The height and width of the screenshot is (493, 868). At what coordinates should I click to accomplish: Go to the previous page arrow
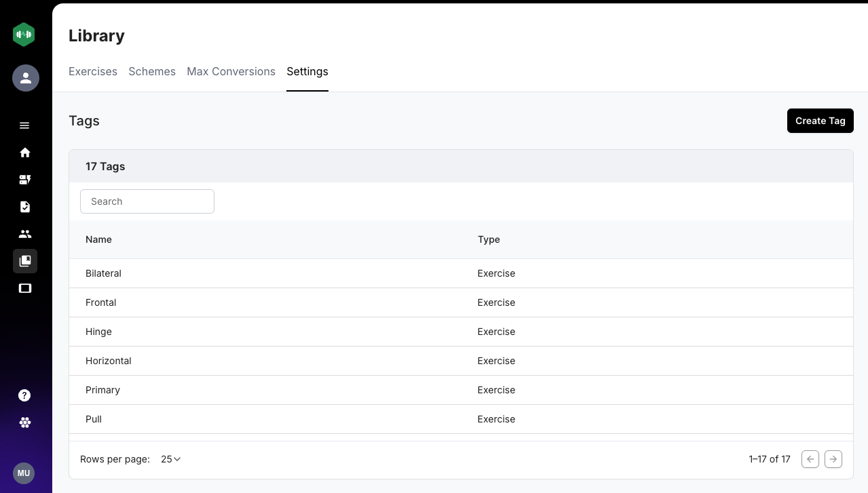pos(810,459)
